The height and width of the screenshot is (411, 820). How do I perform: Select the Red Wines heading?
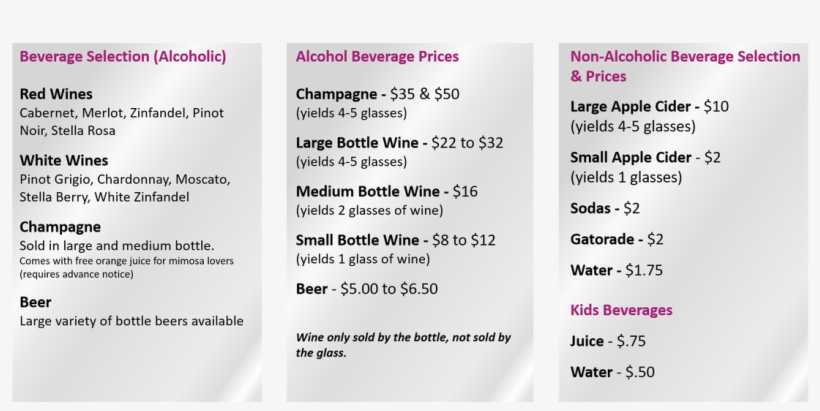(56, 94)
